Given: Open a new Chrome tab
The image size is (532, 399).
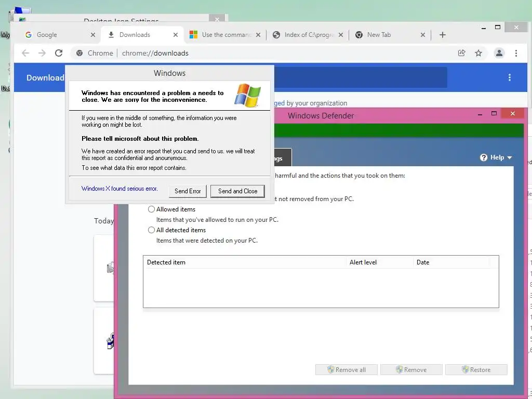Looking at the screenshot, I should pyautogui.click(x=443, y=35).
